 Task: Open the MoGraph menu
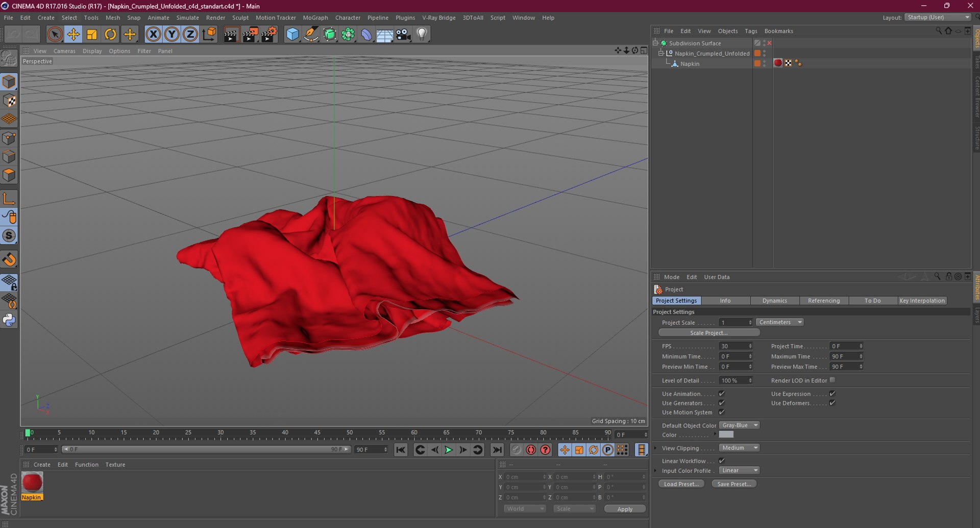coord(315,17)
